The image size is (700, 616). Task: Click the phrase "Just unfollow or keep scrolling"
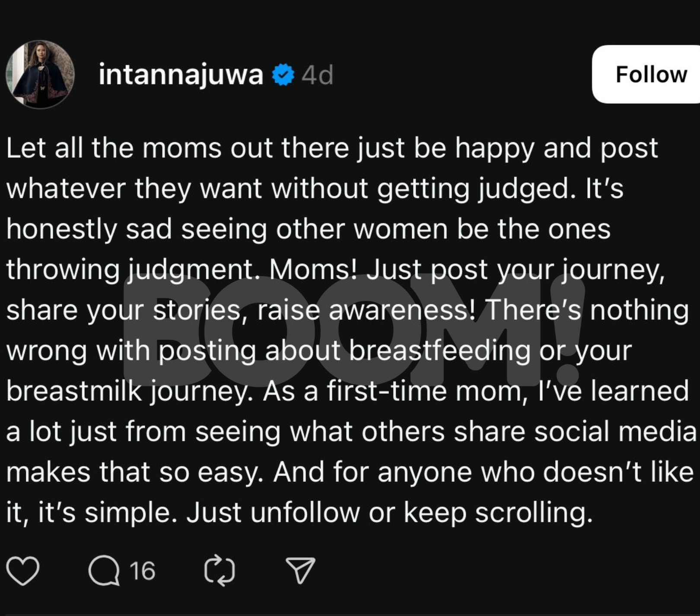(x=389, y=513)
